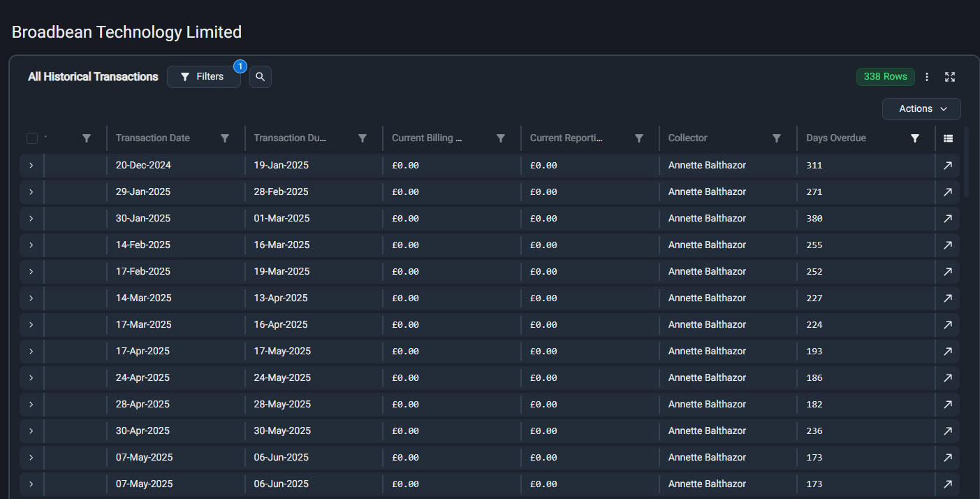Open the transaction dated 29-Jan-2025 via arrow
Screen dimensions: 980x499
[948, 192]
